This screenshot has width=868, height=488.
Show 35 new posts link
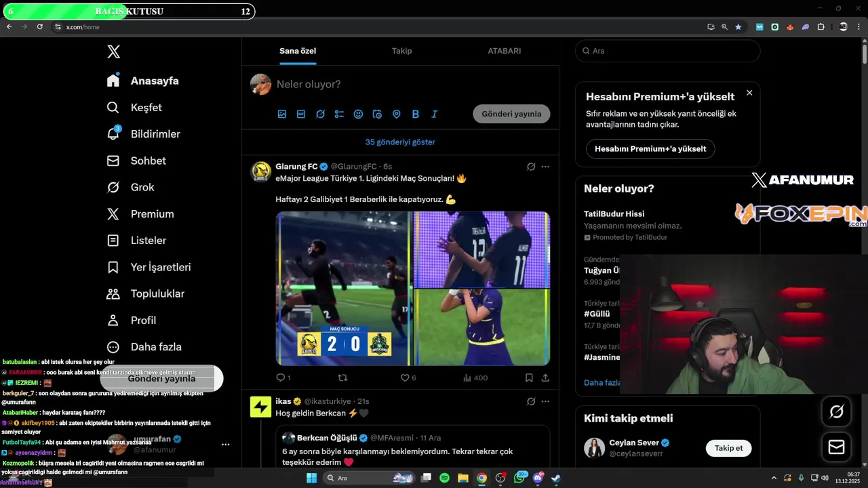coord(400,142)
